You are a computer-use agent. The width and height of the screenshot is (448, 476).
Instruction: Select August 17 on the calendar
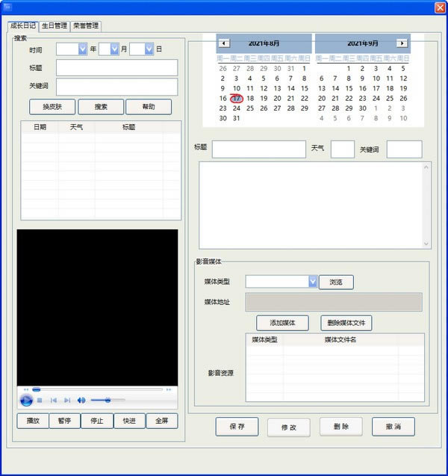pyautogui.click(x=237, y=98)
